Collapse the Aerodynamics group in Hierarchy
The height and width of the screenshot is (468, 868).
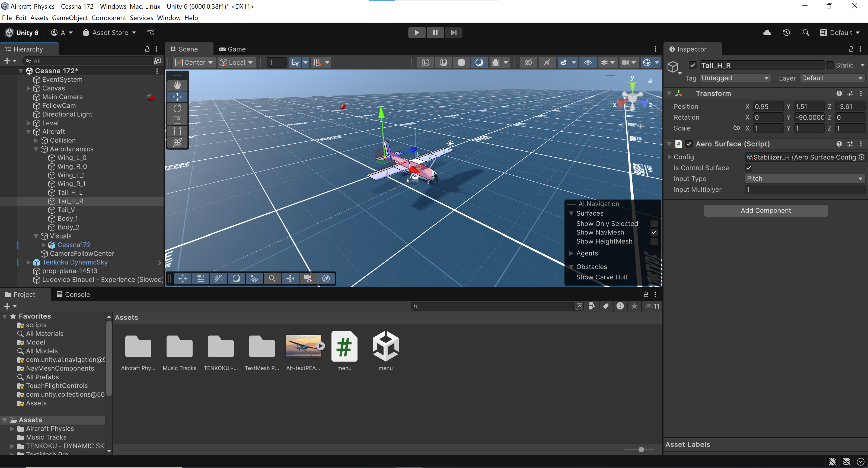click(36, 149)
